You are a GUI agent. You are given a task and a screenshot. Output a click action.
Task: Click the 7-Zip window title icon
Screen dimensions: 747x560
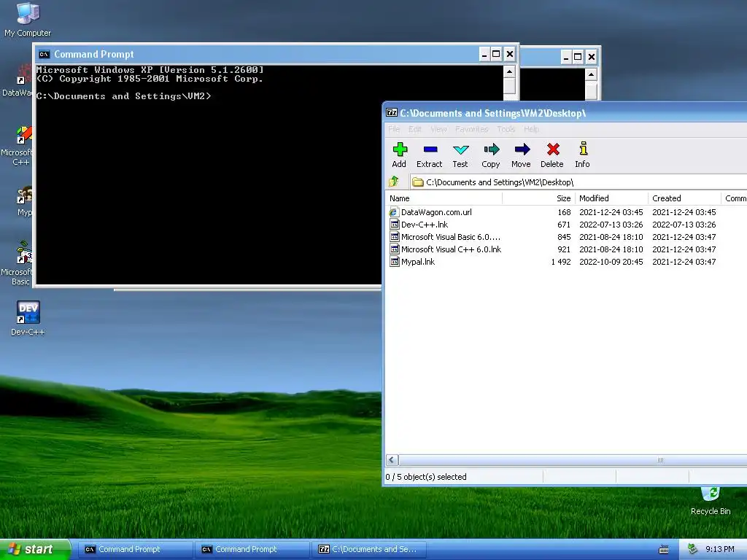coord(392,113)
